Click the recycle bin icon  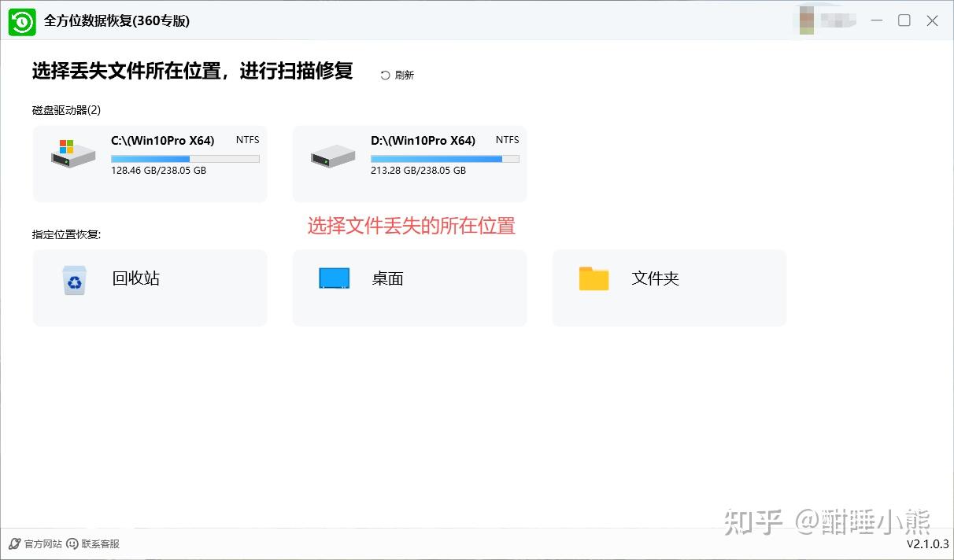click(75, 280)
